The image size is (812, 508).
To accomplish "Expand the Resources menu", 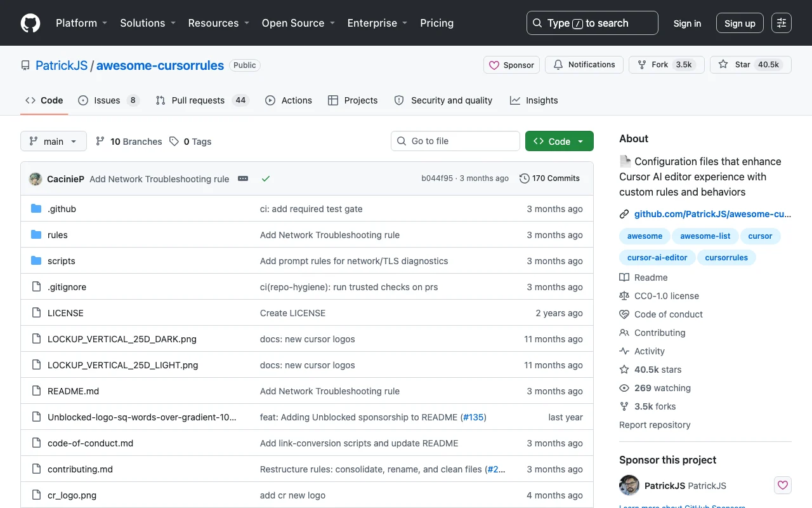I will click(219, 23).
